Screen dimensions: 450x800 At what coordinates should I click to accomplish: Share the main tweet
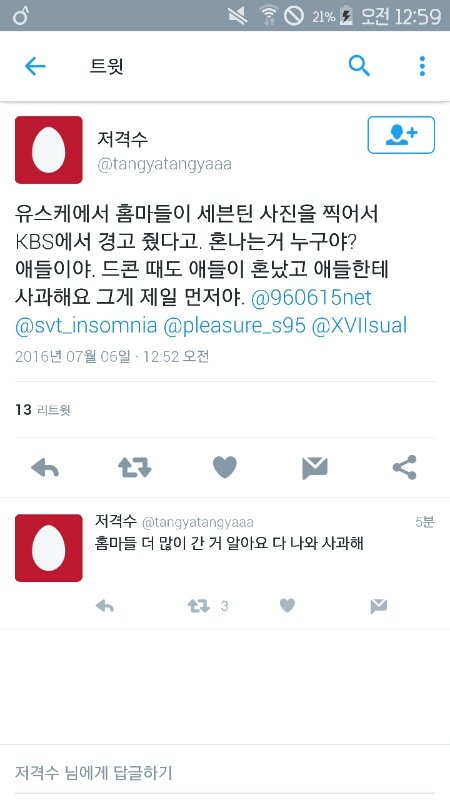coord(405,467)
